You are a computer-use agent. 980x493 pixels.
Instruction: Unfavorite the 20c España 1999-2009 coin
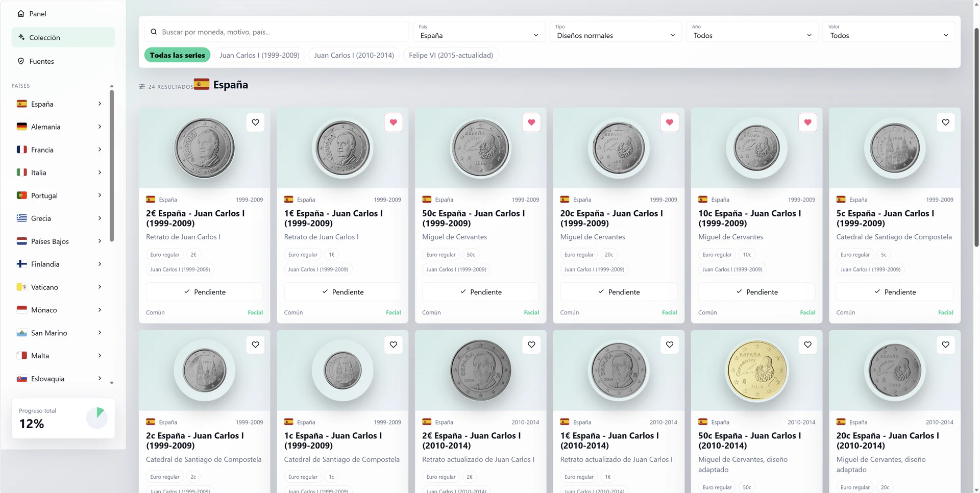670,122
